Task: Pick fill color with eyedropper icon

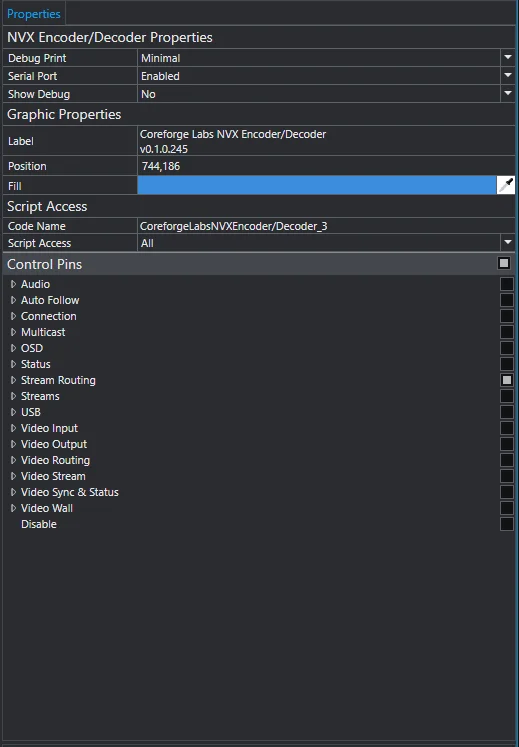Action: pyautogui.click(x=506, y=185)
